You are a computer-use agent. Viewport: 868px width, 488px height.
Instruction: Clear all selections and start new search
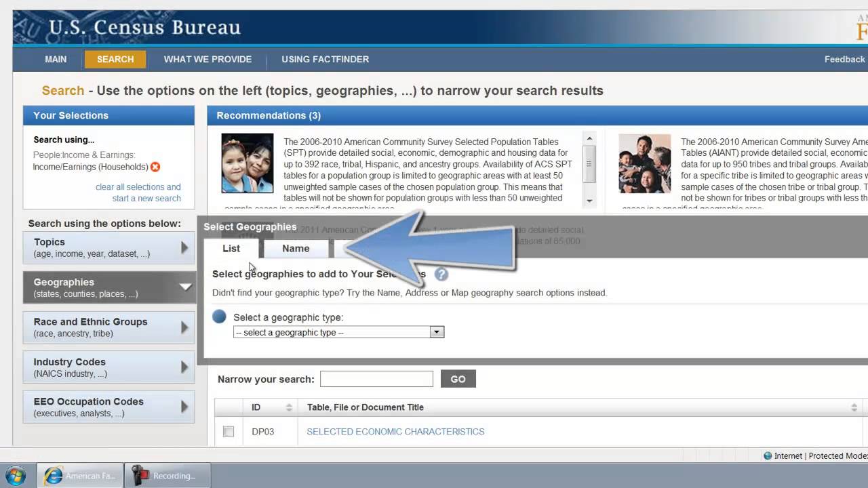(x=138, y=192)
